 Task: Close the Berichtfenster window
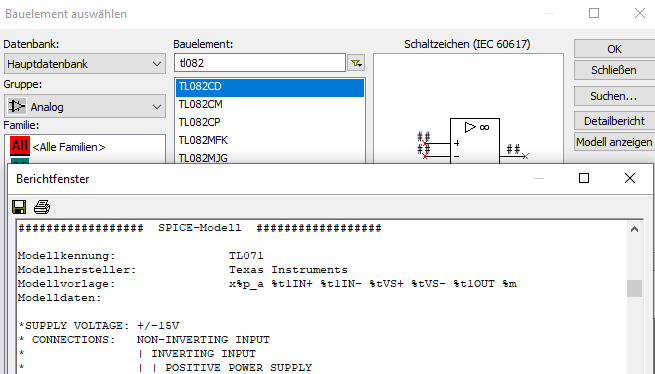point(630,178)
